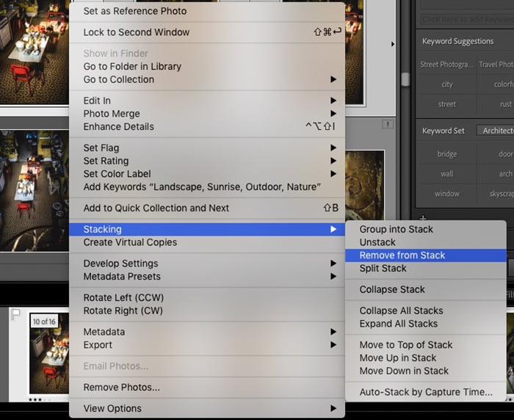Image resolution: width=514 pixels, height=420 pixels.
Task: Choose Set as Reference Photo
Action: [x=207, y=11]
